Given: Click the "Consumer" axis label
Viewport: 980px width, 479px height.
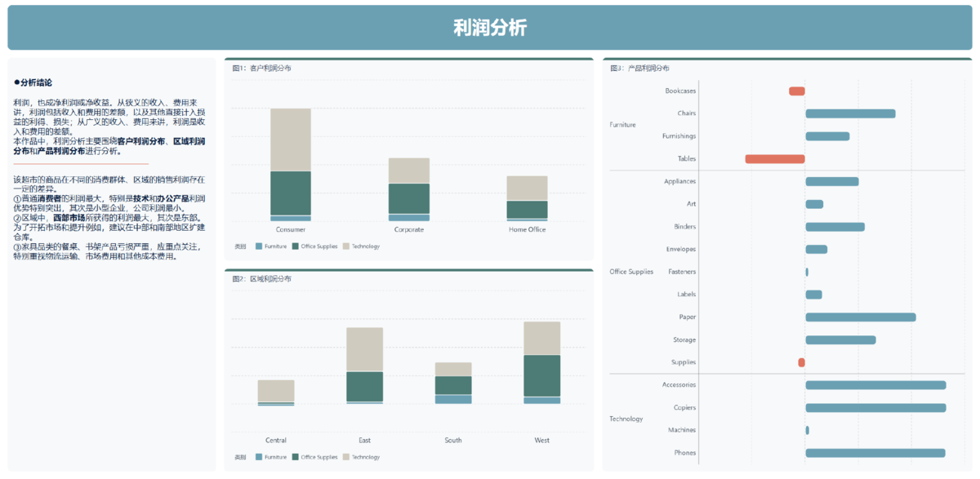Looking at the screenshot, I should tap(291, 229).
